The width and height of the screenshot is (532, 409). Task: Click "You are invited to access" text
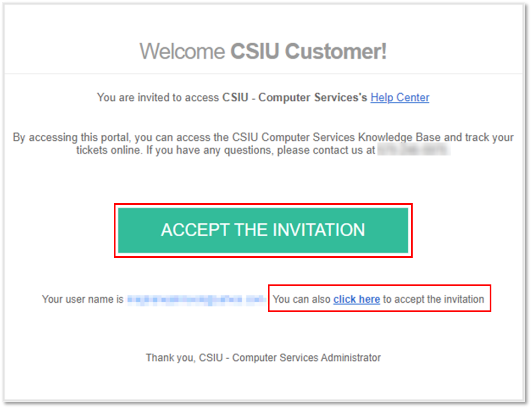(x=158, y=98)
